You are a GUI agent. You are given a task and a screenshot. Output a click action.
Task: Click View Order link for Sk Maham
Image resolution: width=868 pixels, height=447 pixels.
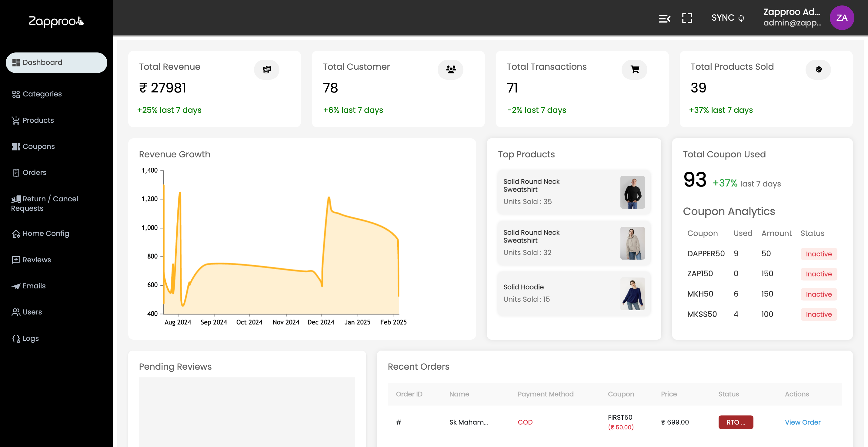point(802,422)
